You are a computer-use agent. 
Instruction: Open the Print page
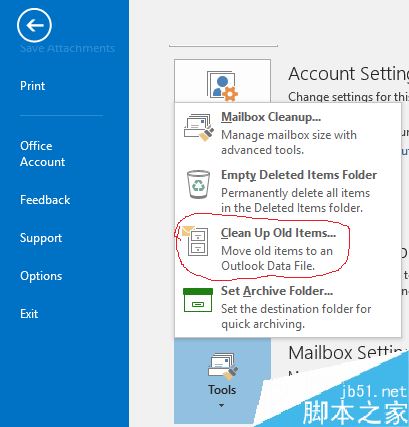click(x=33, y=86)
